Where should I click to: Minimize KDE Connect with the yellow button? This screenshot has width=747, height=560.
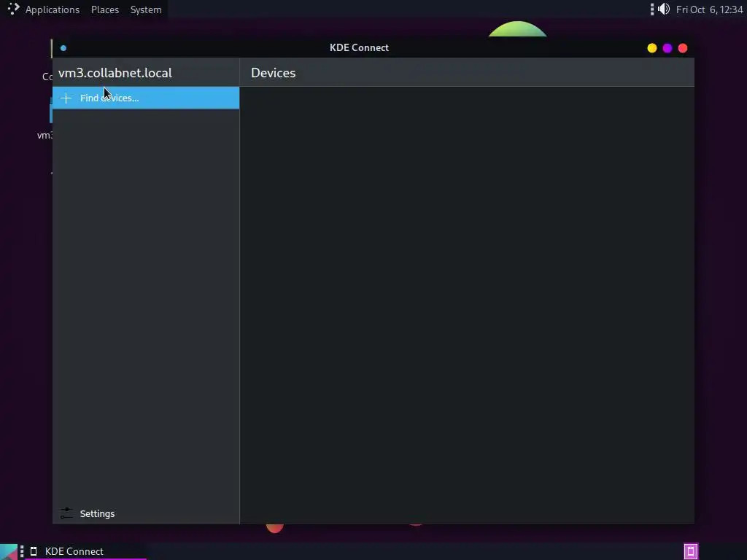[651, 48]
